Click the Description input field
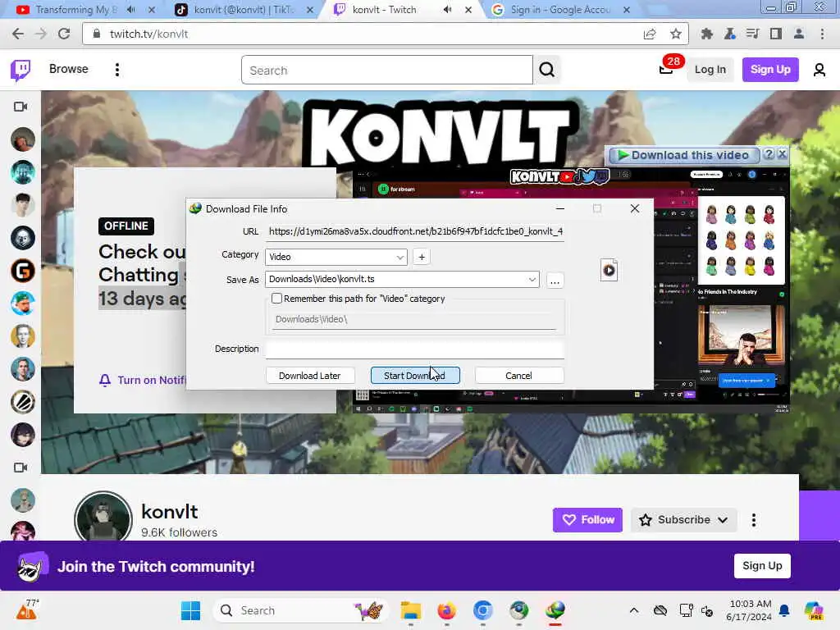Viewport: 840px width, 630px height. click(x=415, y=349)
